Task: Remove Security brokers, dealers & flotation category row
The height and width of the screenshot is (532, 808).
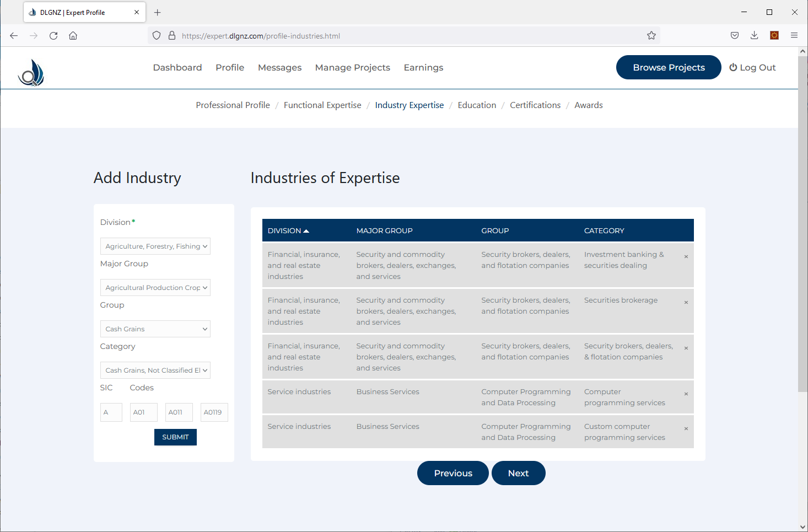Action: click(x=686, y=348)
